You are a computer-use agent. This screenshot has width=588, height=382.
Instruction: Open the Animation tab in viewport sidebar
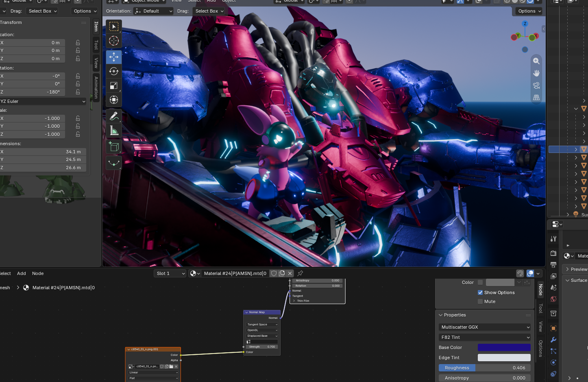coord(96,87)
